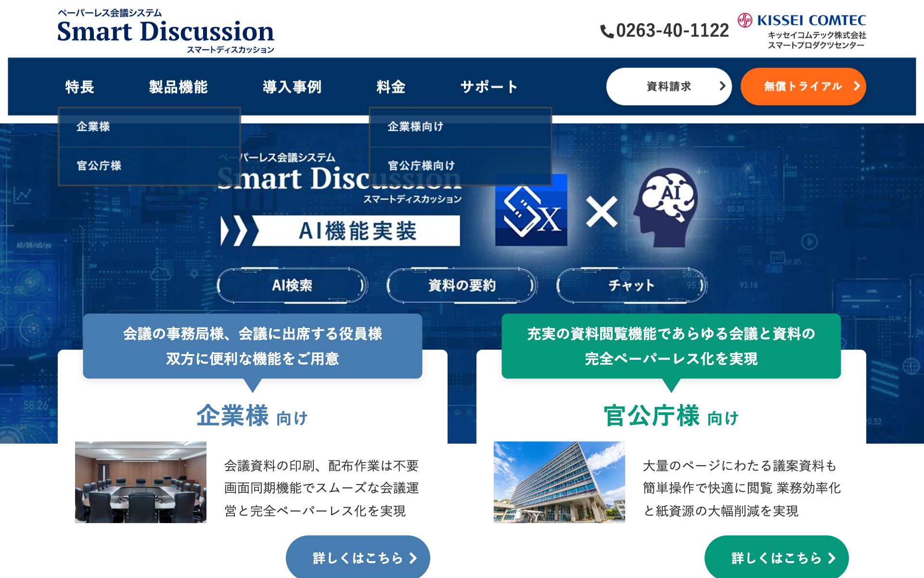Screen dimensions: 924x578
Task: Click the チャット pill button
Action: [x=632, y=286]
